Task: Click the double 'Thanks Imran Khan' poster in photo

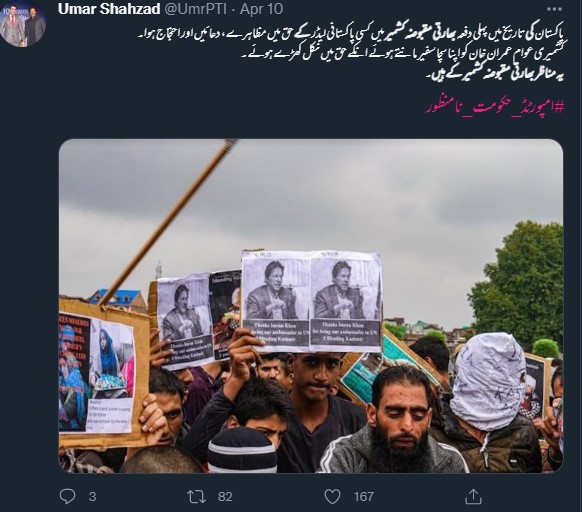Action: [x=311, y=301]
